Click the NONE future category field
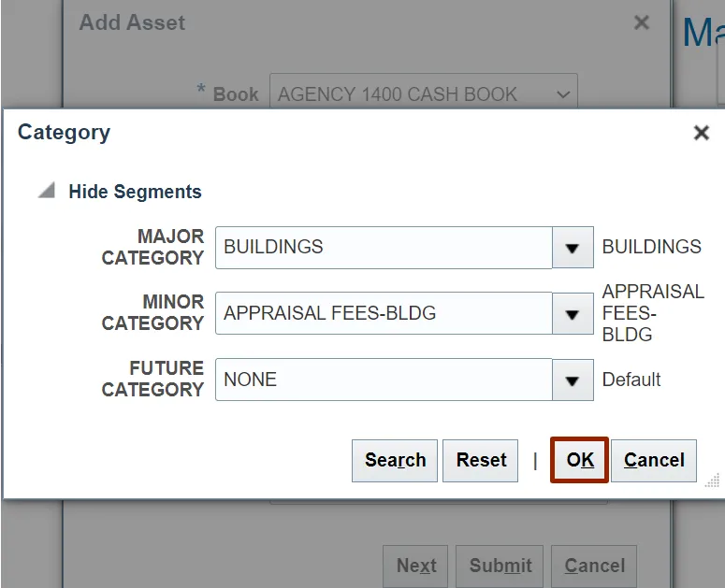This screenshot has height=588, width=725. coord(384,380)
